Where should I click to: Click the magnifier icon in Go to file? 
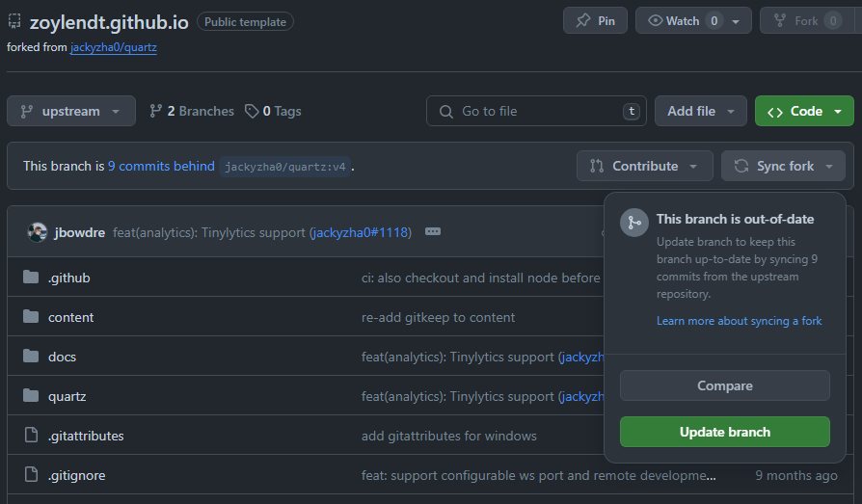tap(446, 112)
